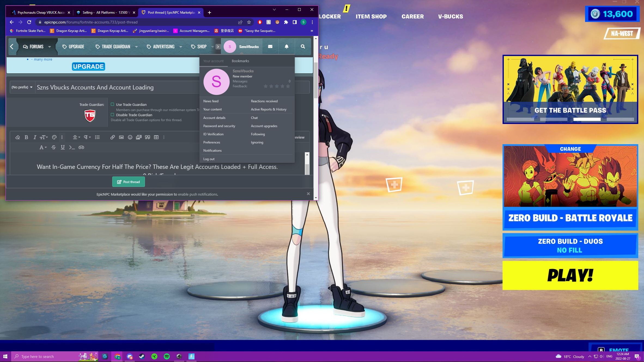This screenshot has width=644, height=362.
Task: Expand the Forums navigation dropdown arrow
Action: tap(50, 47)
